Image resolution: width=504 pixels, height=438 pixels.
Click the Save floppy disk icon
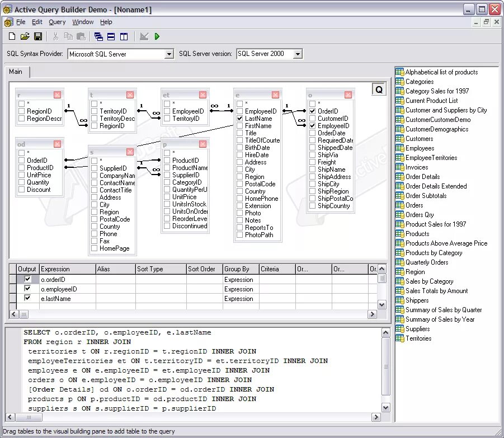[x=38, y=36]
